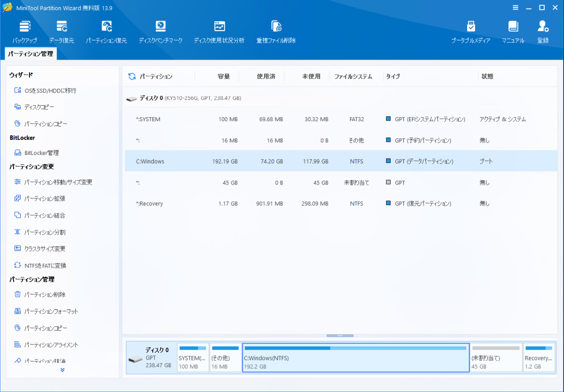Image resolution: width=564 pixels, height=392 pixels.
Task: Select ディスク 0 in the disk map
Action: coord(150,358)
